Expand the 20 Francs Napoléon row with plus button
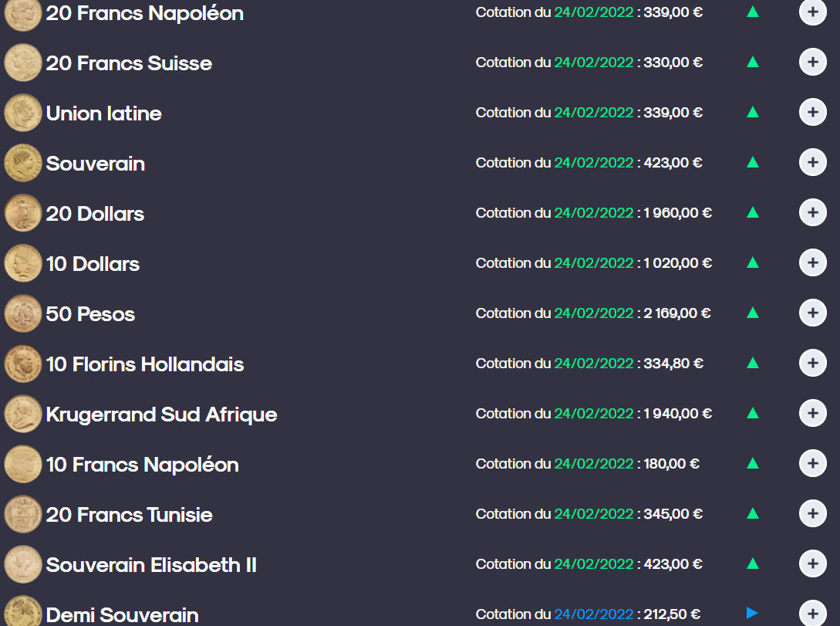 [x=813, y=12]
